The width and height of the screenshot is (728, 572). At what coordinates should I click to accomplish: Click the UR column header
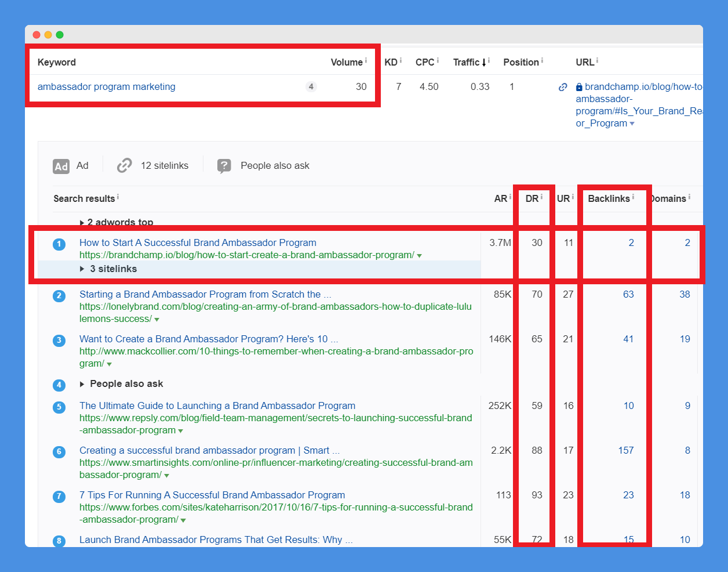click(x=563, y=198)
